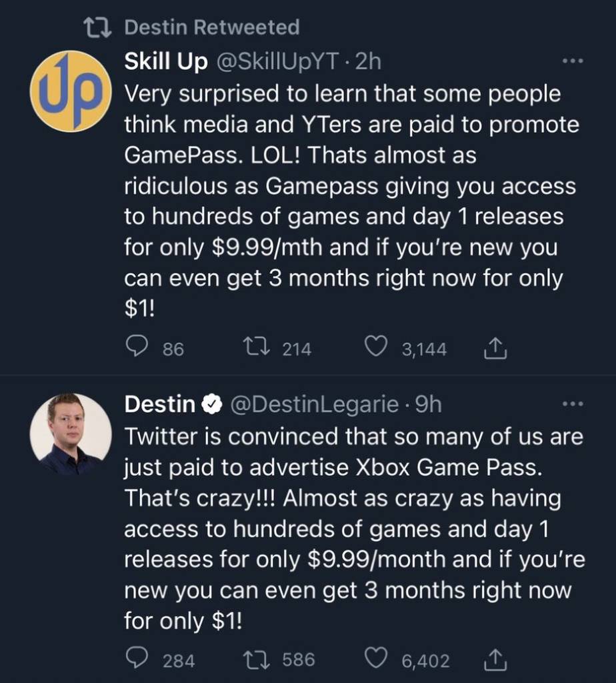Reply to the Skill Up tweet

pos(137,347)
